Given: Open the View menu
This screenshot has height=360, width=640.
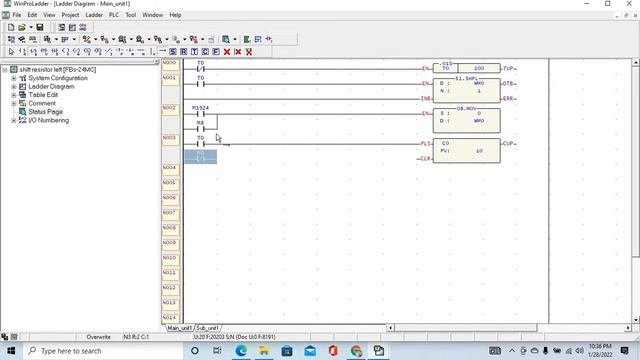Looking at the screenshot, I should coord(49,15).
